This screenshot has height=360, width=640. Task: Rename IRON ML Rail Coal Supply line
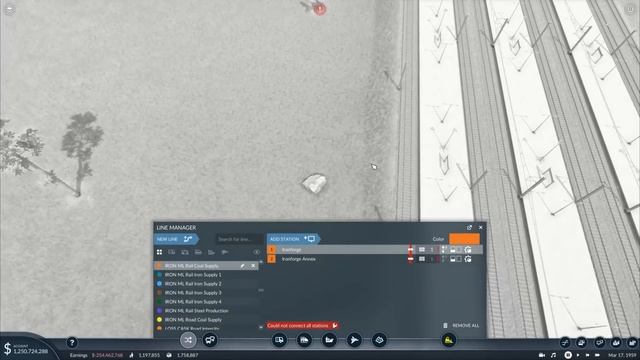(242, 266)
